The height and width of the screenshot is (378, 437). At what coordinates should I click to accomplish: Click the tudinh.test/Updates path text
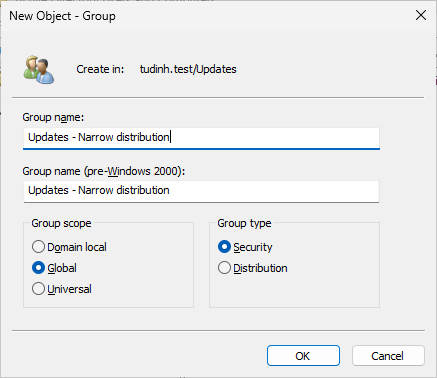click(188, 69)
